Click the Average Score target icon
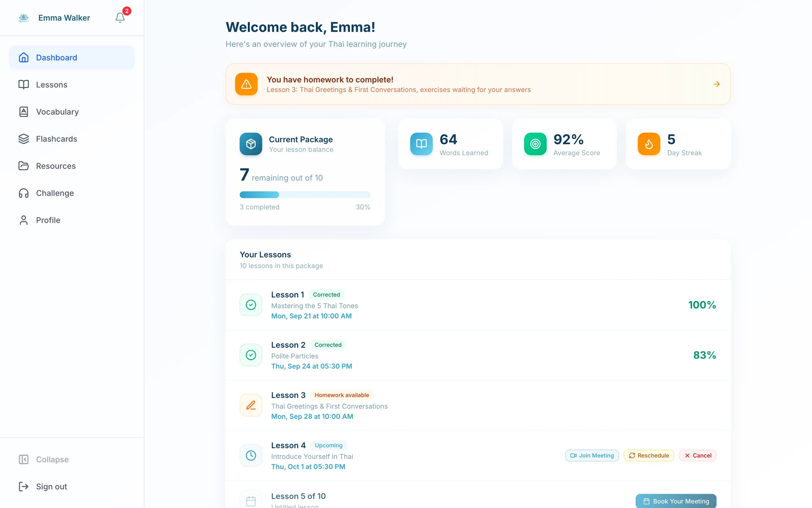 point(535,144)
